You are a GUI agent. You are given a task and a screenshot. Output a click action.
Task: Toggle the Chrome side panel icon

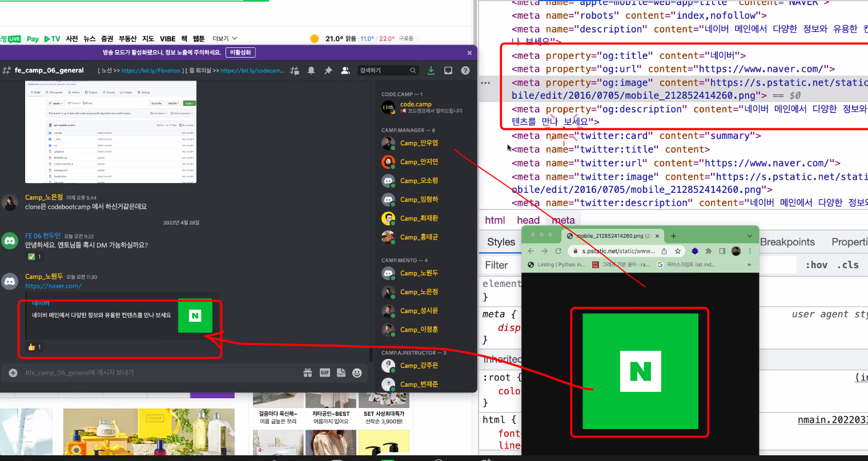[722, 251]
